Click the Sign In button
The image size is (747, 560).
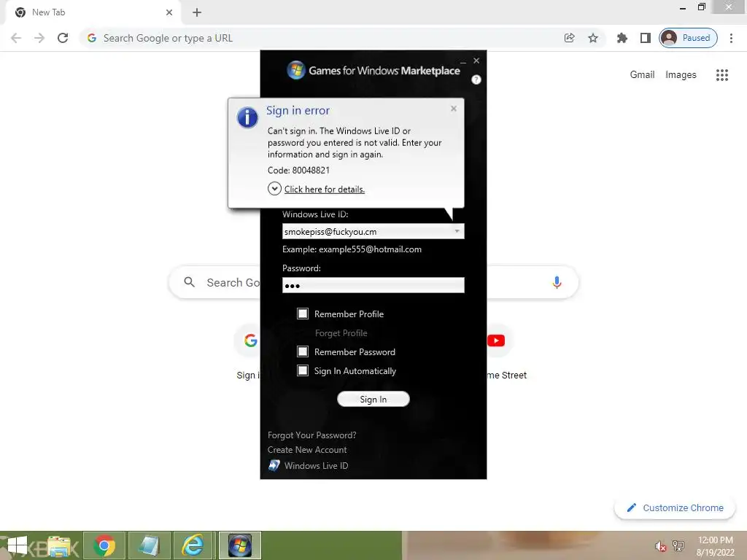[373, 399]
